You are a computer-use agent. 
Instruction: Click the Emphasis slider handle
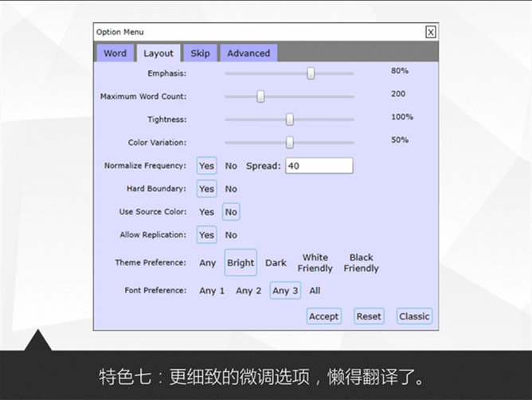[x=311, y=73]
